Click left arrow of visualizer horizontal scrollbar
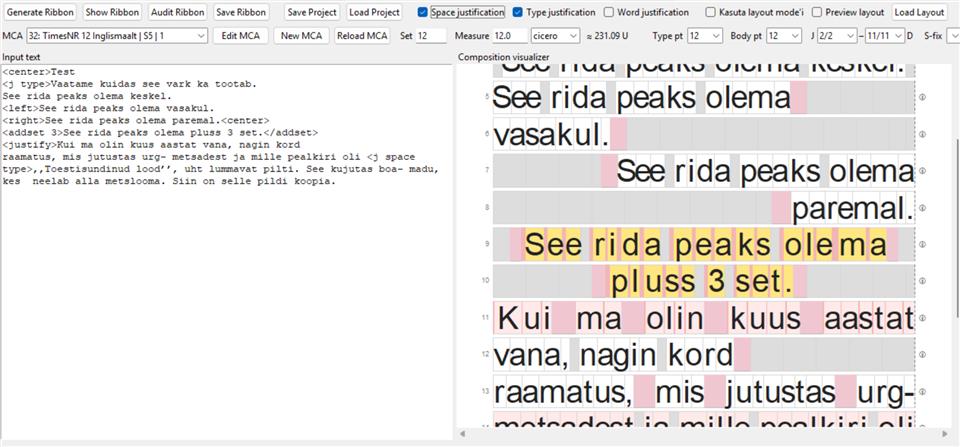 coord(462,434)
